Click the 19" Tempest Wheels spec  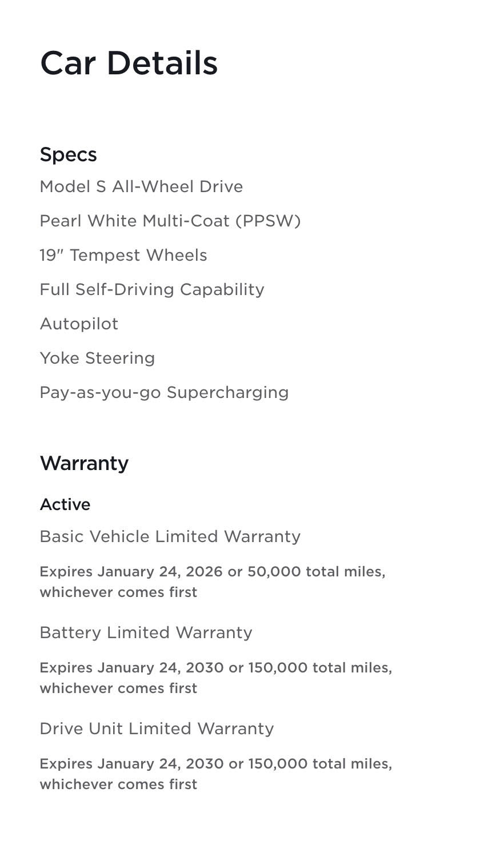tap(123, 255)
